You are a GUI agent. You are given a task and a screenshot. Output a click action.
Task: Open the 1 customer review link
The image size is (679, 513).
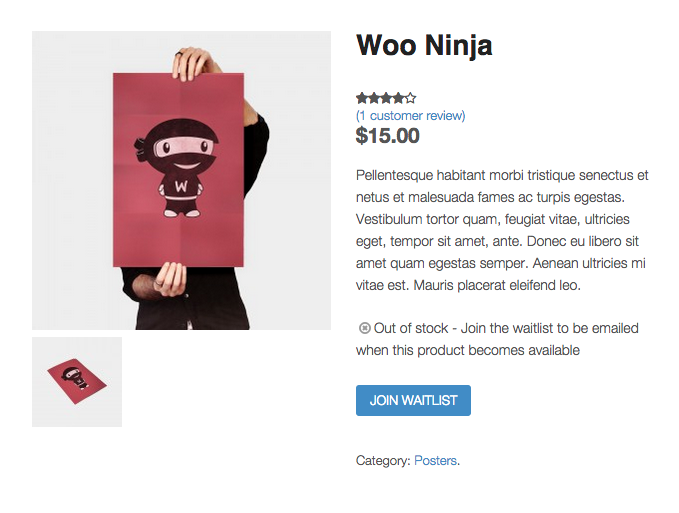(x=410, y=116)
